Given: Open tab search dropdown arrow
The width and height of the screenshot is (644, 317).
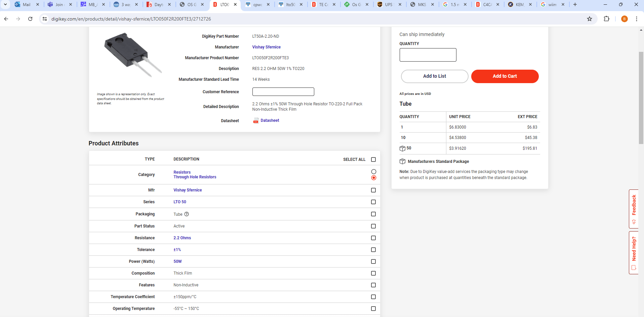Looking at the screenshot, I should (x=5, y=4).
